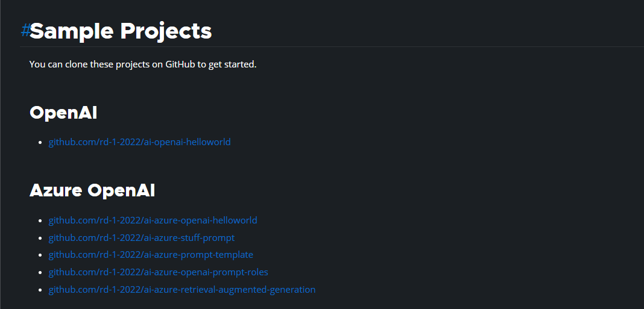Open the ai-azure-openai-prompt-roles link
This screenshot has width=644, height=309.
(158, 272)
